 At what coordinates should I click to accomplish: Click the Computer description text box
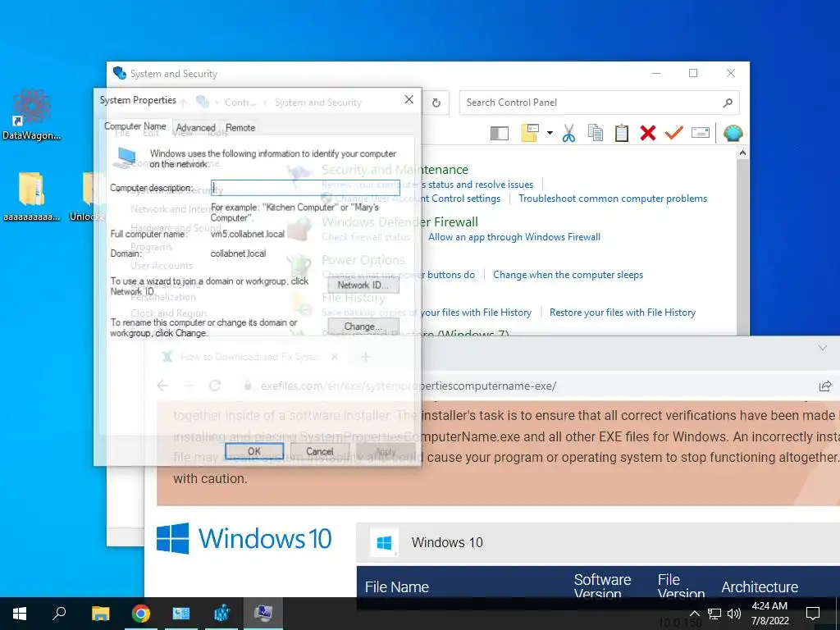(305, 188)
